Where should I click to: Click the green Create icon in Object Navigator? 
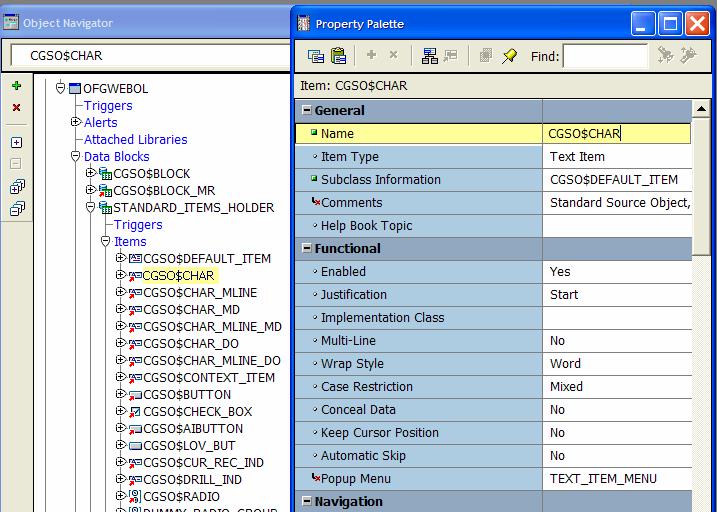pos(16,88)
